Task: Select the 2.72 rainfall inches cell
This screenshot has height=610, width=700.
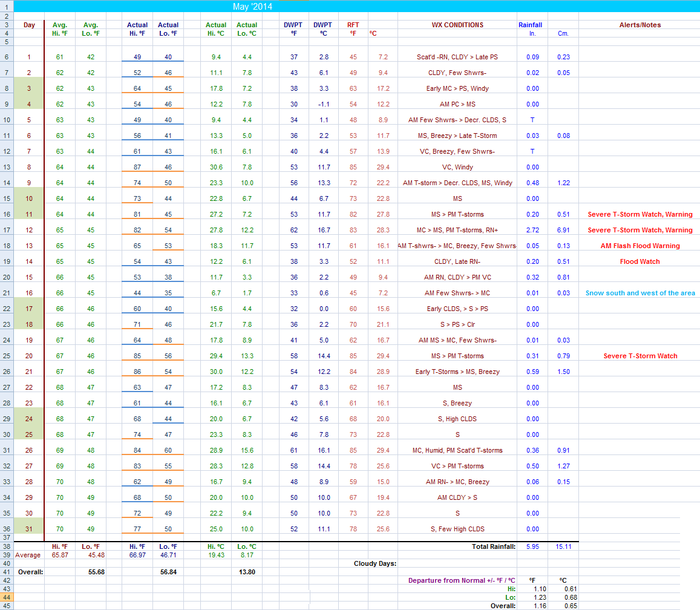Action: (x=532, y=230)
